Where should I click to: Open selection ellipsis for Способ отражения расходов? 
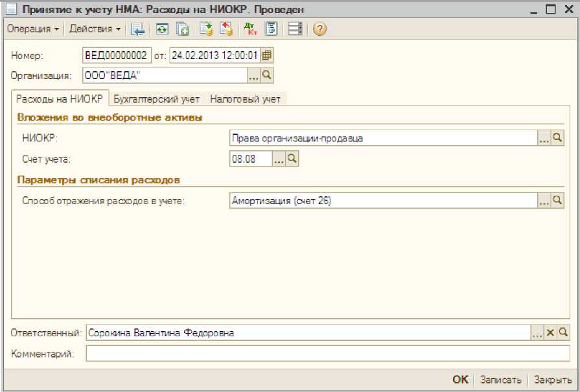[x=544, y=202]
